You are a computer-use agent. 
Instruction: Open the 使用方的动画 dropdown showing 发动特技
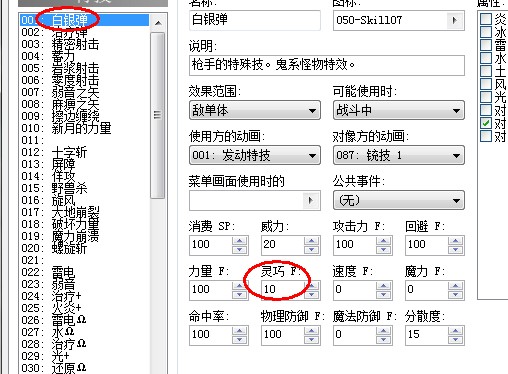255,155
